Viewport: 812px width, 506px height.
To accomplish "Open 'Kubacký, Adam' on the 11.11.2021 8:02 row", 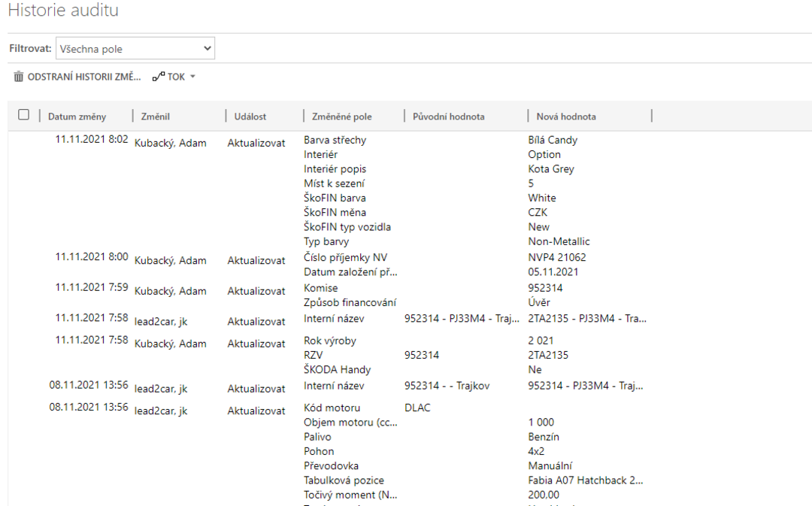I will pos(170,143).
